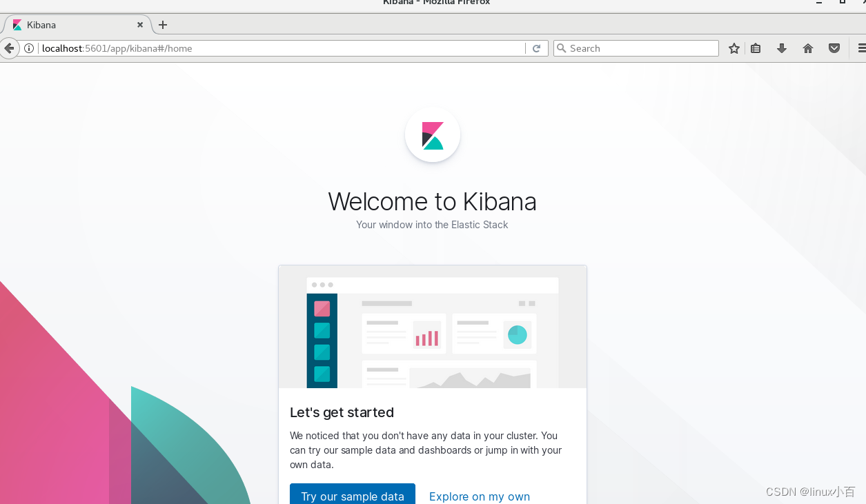
Task: Close the Kibana tab
Action: coord(140,25)
